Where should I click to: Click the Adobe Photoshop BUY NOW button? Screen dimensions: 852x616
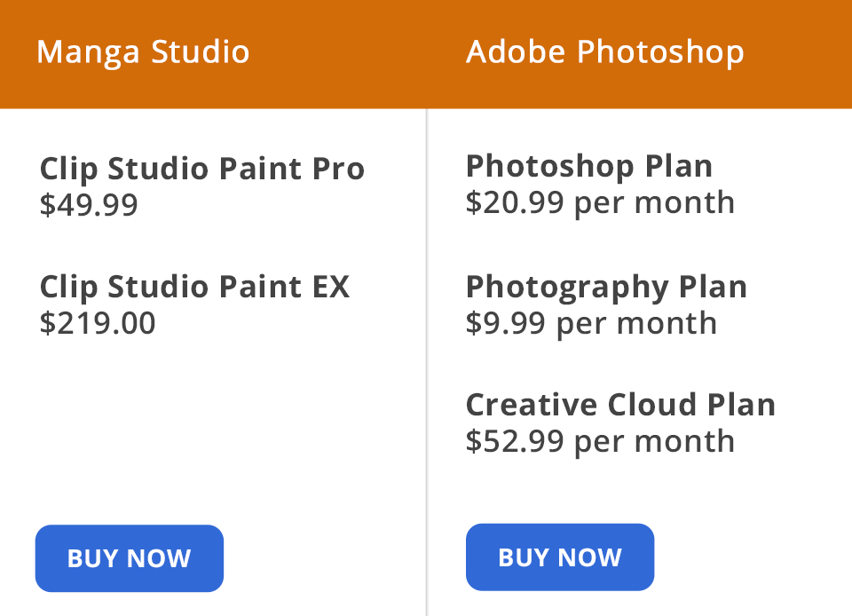559,557
